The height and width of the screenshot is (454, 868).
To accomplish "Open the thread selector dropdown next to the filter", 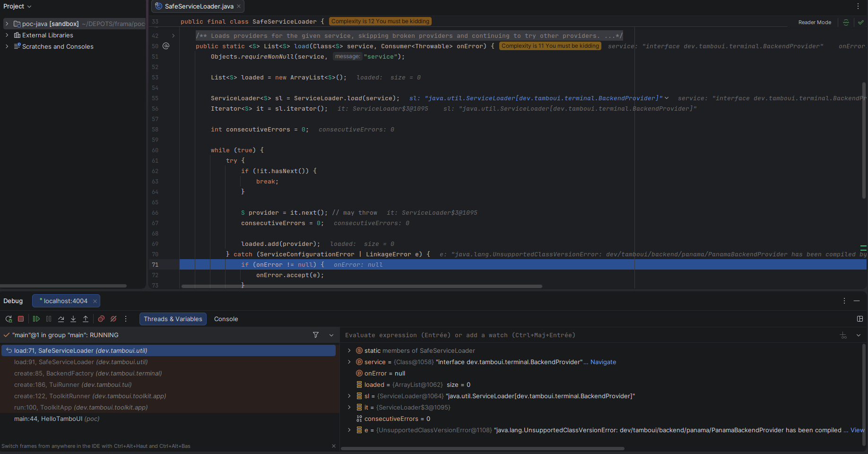I will pos(331,335).
